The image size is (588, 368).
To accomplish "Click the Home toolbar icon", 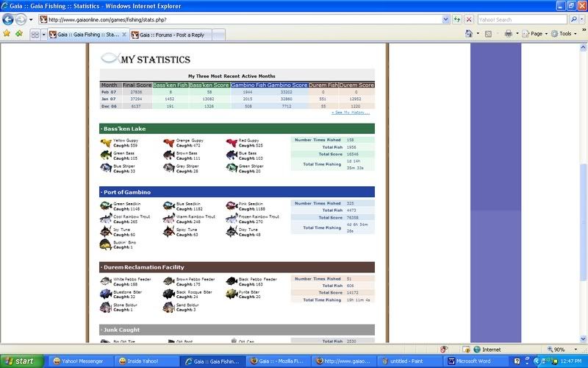I will click(469, 33).
